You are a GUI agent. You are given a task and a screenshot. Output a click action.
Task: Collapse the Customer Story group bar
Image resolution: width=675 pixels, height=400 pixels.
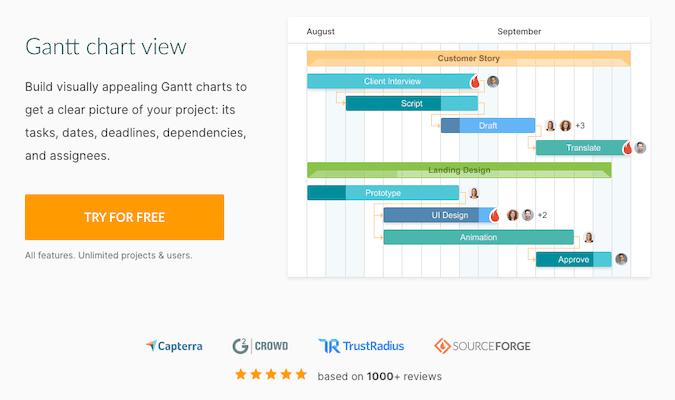[468, 58]
